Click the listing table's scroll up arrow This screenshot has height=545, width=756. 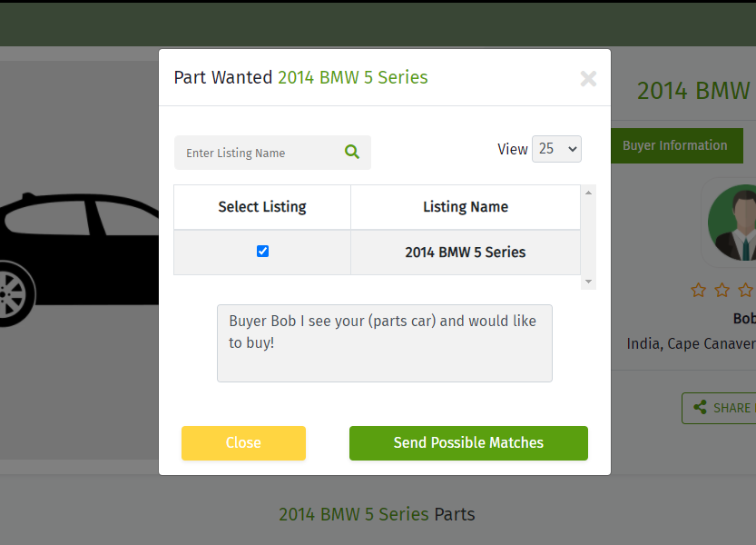point(589,193)
